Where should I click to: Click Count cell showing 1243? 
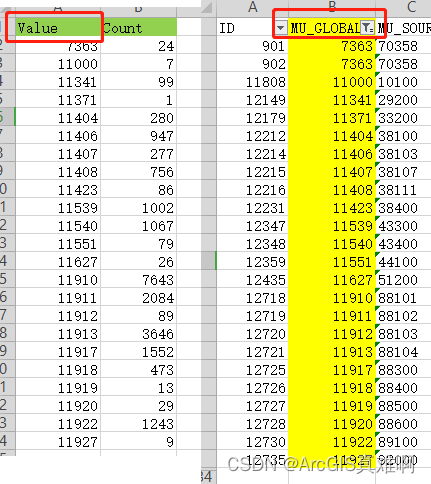pos(139,424)
